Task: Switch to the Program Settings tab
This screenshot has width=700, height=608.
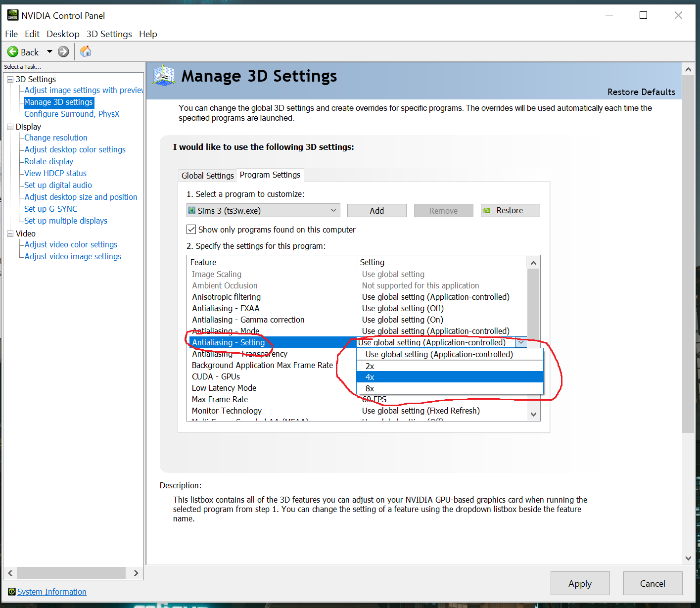Action: click(270, 175)
